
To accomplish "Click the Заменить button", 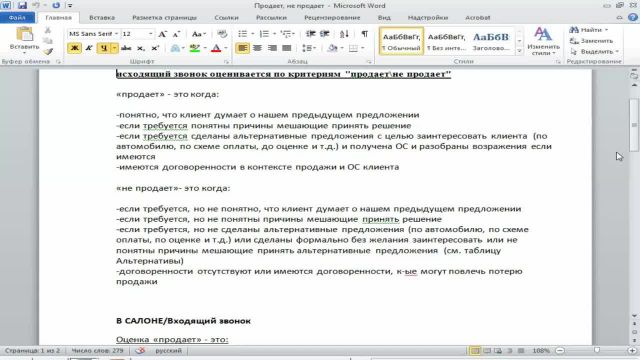I will click(x=591, y=41).
